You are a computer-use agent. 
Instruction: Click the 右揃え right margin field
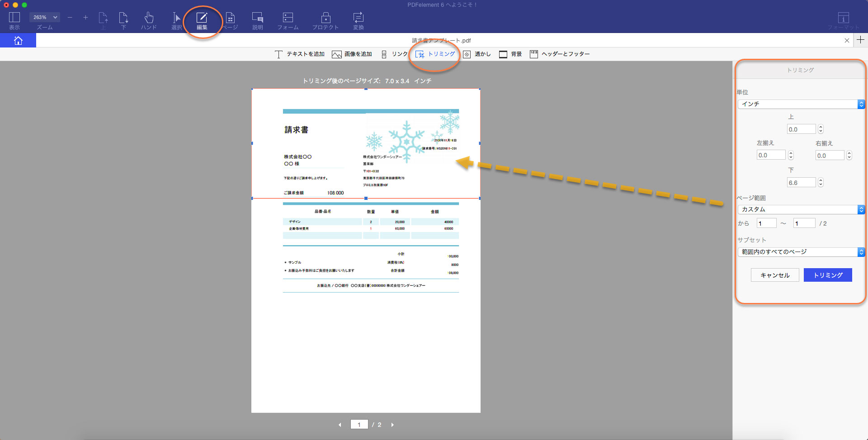[830, 156]
